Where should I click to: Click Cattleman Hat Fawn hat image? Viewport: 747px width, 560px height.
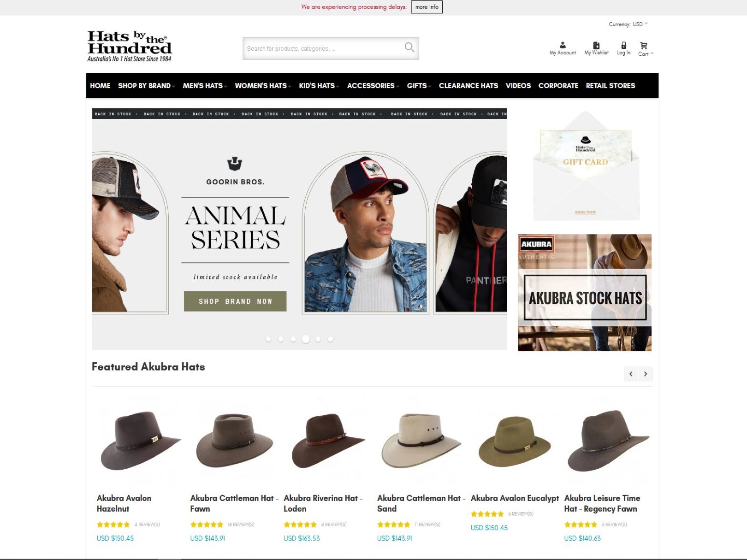(x=234, y=441)
